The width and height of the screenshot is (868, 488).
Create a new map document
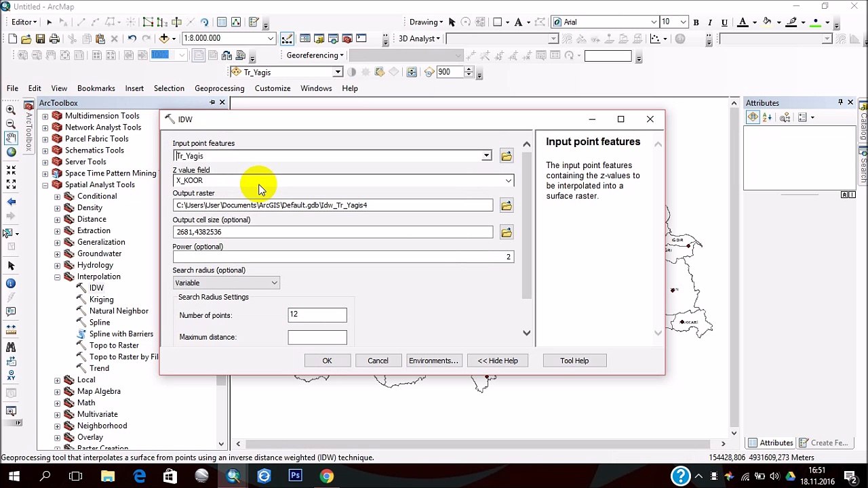(x=12, y=39)
